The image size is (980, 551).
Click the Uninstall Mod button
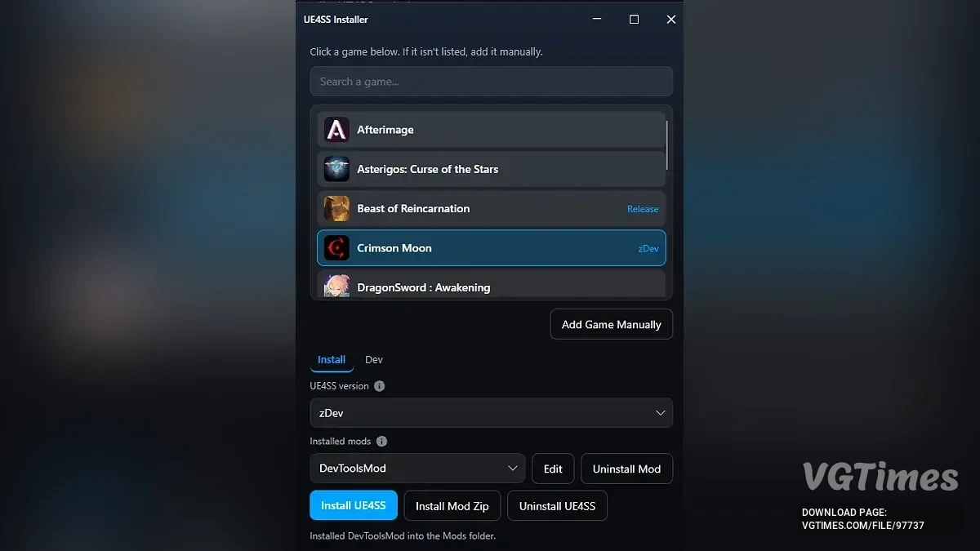[x=627, y=469]
